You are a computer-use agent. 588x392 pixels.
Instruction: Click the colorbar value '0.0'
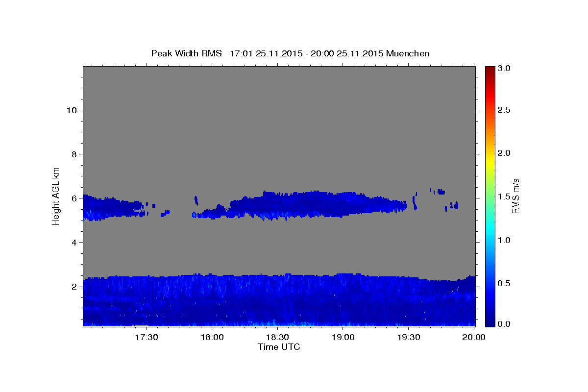pyautogui.click(x=505, y=323)
